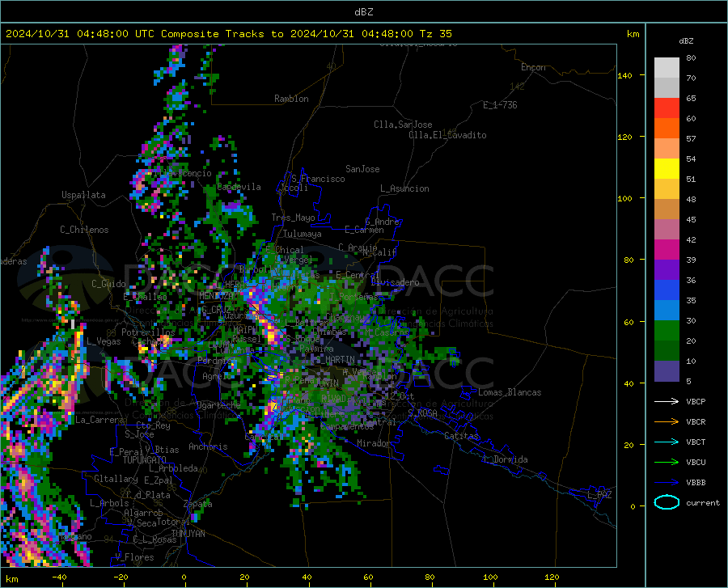
Task: Select the blue 35 dBZ color swatch
Action: pos(667,290)
